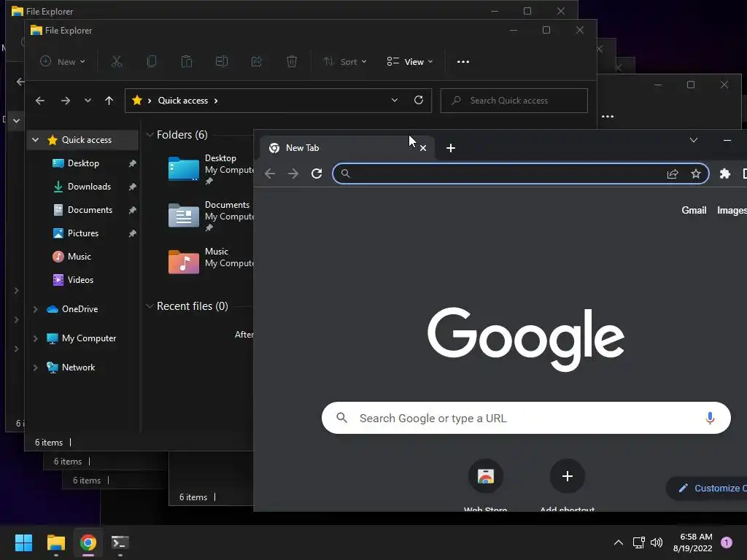Open Chrome Extensions puzzle icon

click(x=725, y=174)
